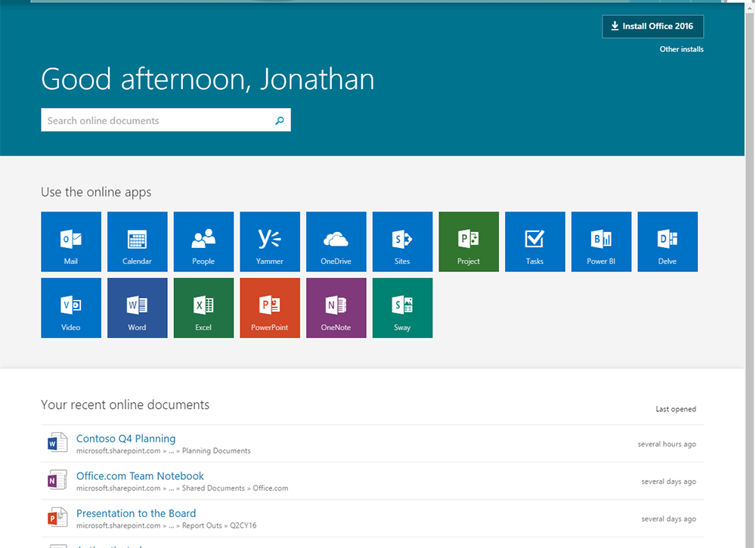Launch Excel Online tile
Image resolution: width=756 pixels, height=548 pixels.
click(203, 308)
